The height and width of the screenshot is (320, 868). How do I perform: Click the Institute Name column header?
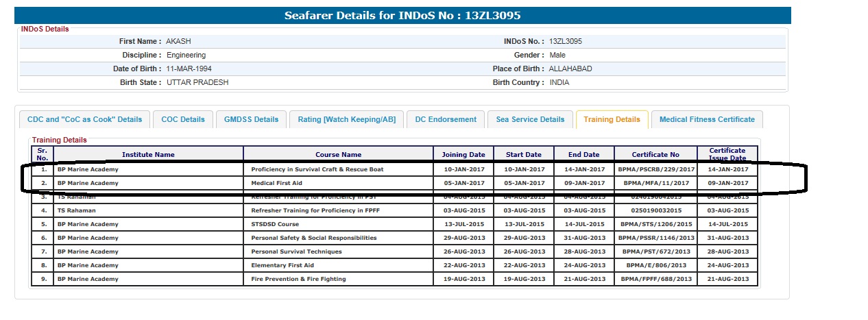tap(148, 155)
